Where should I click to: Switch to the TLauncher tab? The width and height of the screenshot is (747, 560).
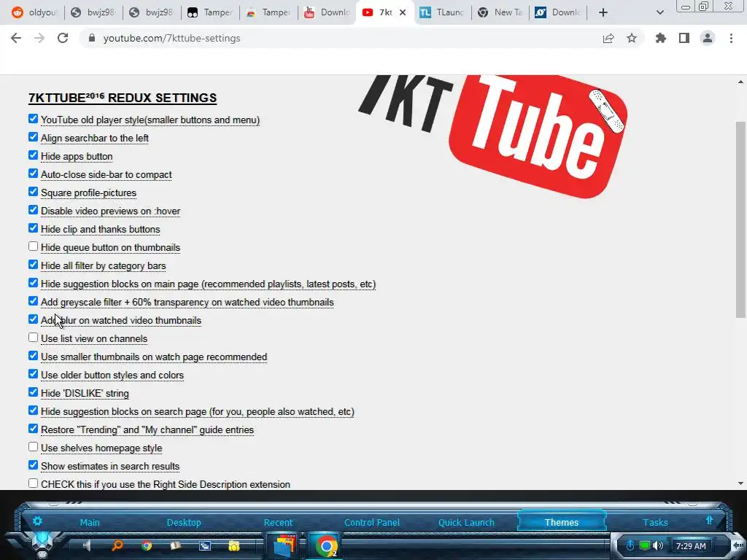[441, 12]
